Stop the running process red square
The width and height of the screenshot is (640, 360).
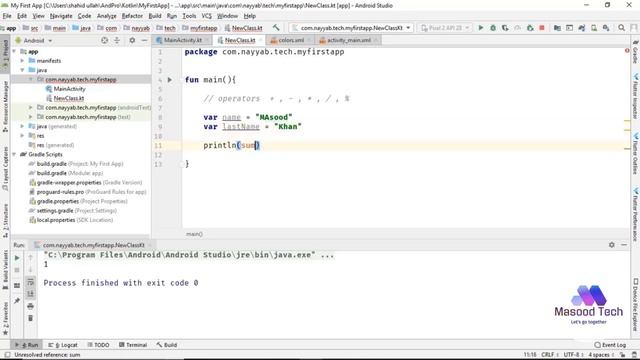coord(542,28)
